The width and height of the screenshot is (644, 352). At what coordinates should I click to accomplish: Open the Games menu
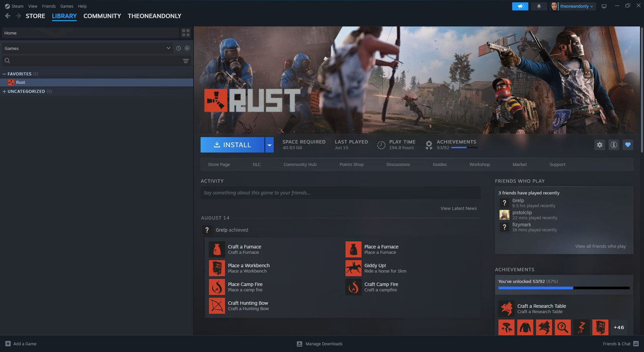coord(66,6)
